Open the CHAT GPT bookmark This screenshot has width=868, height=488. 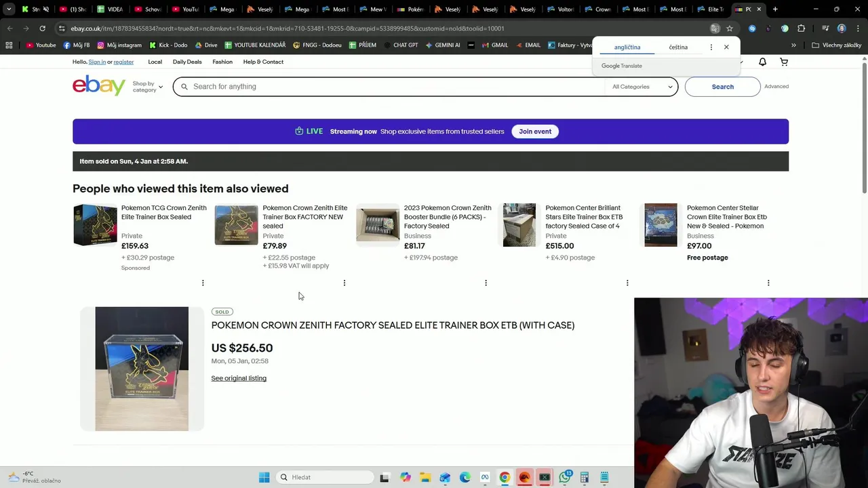click(x=401, y=45)
